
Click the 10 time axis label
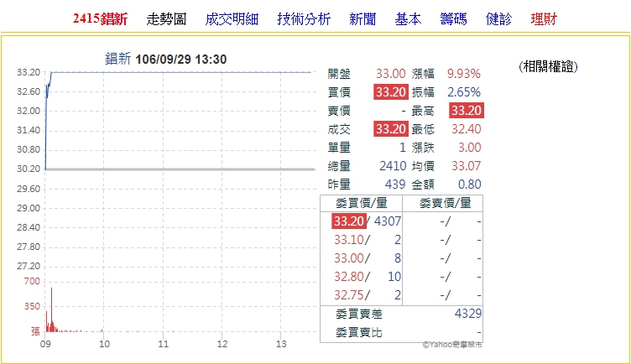[x=104, y=344]
